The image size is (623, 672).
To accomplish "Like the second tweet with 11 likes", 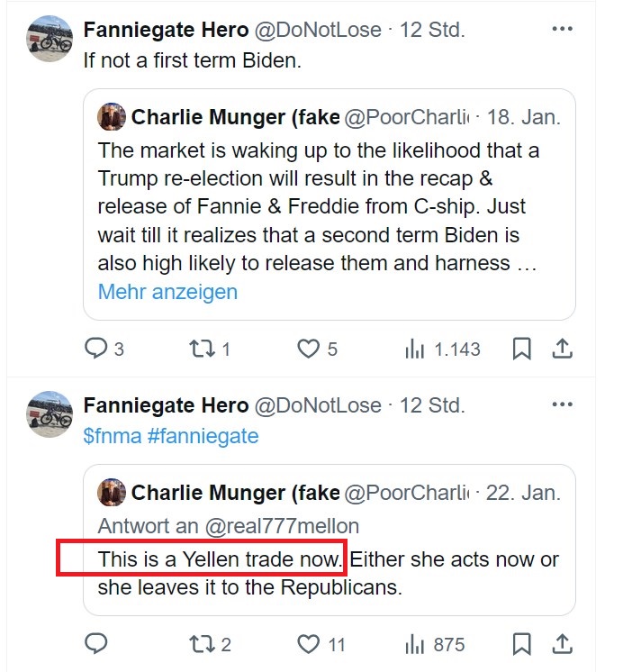I will pyautogui.click(x=309, y=644).
